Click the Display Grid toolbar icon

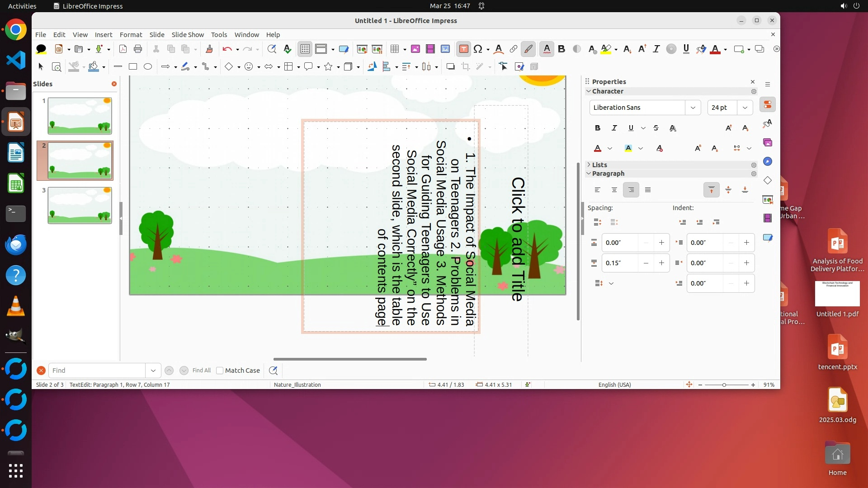(305, 49)
